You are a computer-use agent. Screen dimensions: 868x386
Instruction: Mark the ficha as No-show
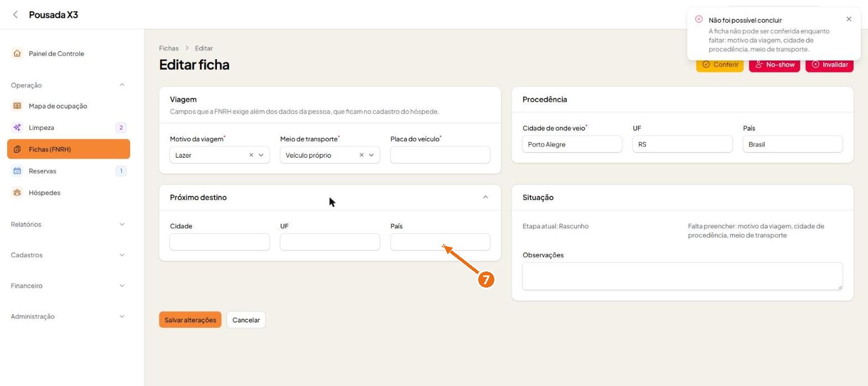(x=774, y=65)
